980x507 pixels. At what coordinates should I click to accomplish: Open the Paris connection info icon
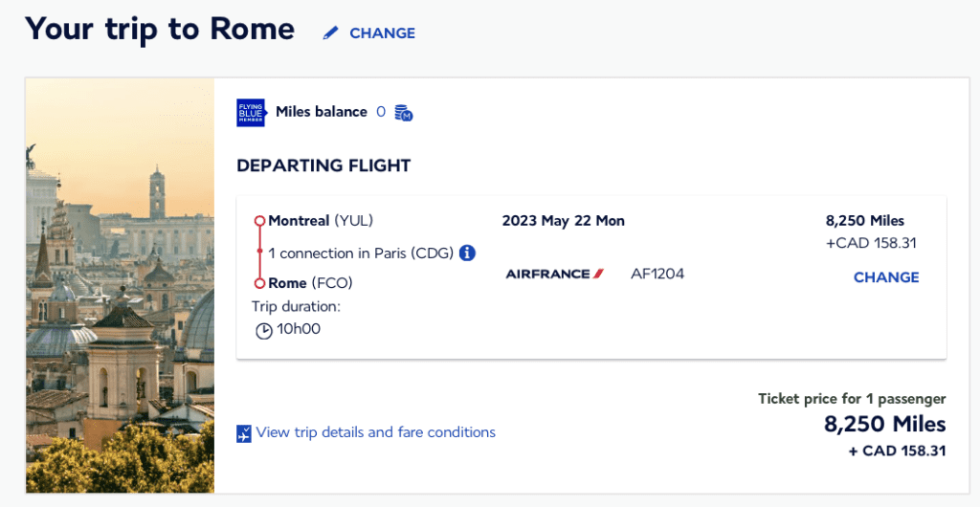pyautogui.click(x=467, y=253)
